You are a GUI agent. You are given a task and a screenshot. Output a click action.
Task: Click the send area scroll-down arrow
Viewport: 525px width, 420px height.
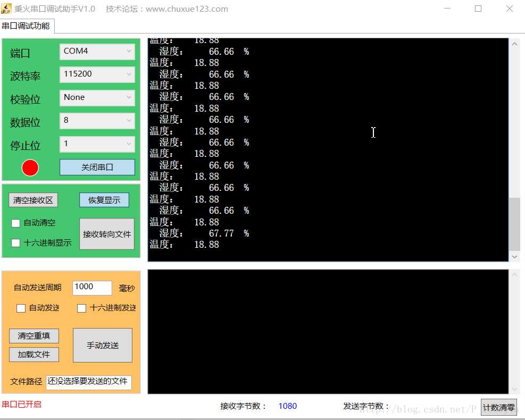pyautogui.click(x=514, y=389)
